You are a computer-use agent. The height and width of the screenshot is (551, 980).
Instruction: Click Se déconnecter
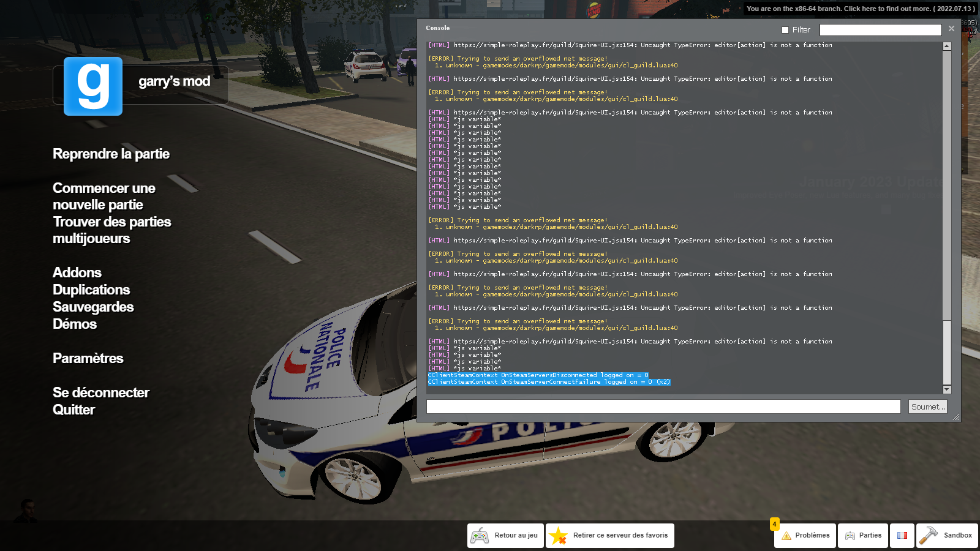pyautogui.click(x=101, y=392)
